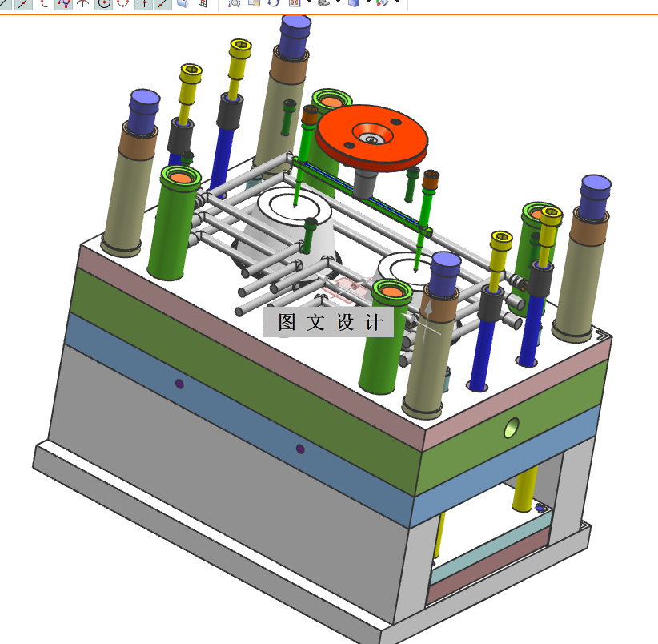
Task: Select the pan hand tool
Action: coord(254,3)
